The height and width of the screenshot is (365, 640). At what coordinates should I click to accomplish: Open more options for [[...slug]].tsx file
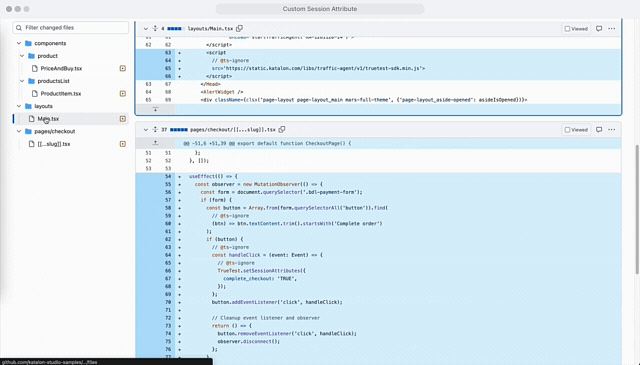tap(611, 130)
